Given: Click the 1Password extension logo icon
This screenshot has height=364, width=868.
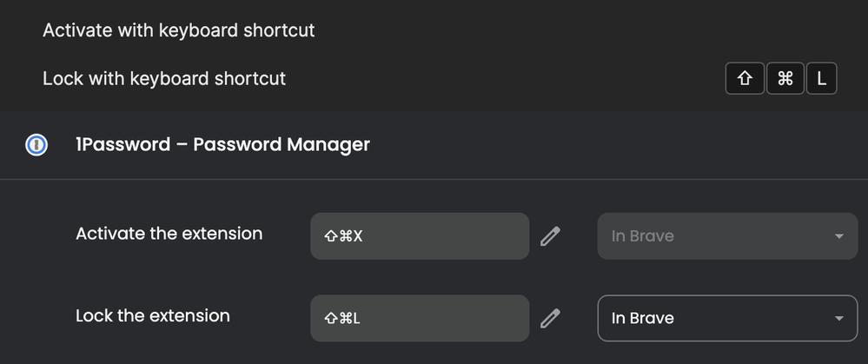Looking at the screenshot, I should coord(36,145).
